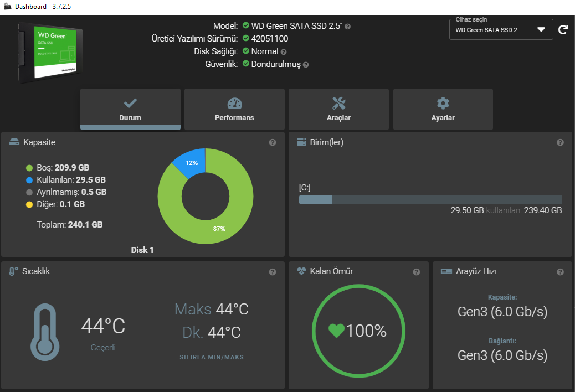Screen dimensions: 575x392
Task: Click the refresh devices icon
Action: 563,30
